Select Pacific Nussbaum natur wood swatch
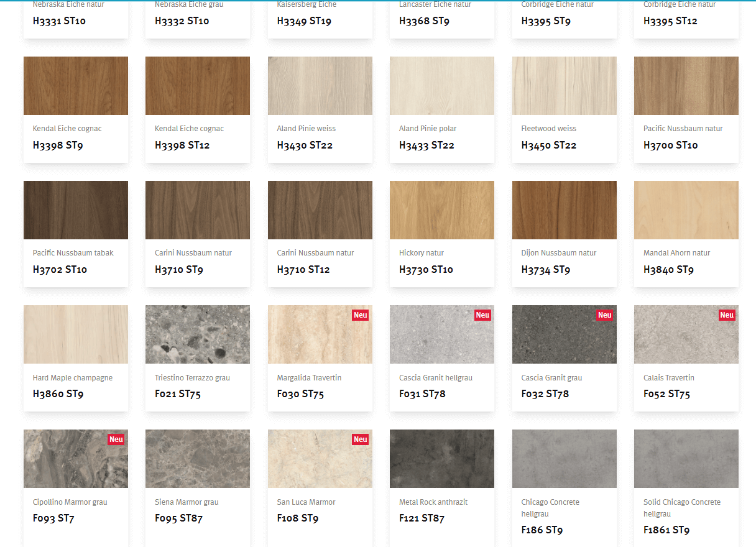756x547 pixels. click(686, 86)
